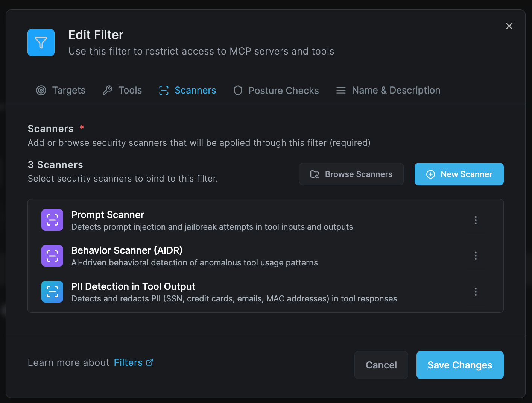Save the filter changes
The image size is (532, 403).
[460, 365]
